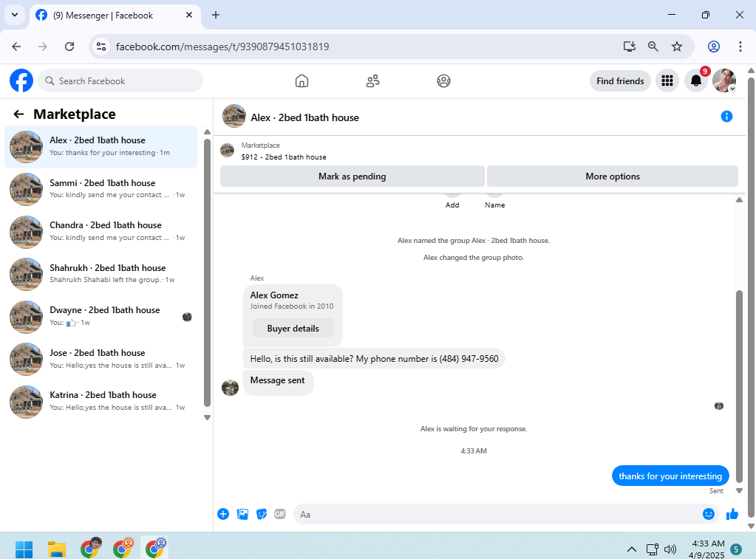The image size is (756, 559).
Task: Open the Friends icon in top navigation
Action: (372, 80)
